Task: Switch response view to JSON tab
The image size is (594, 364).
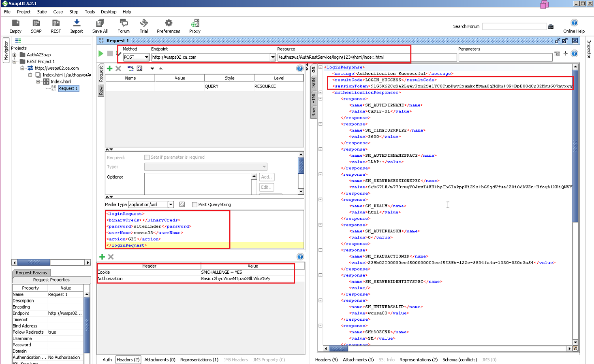Action: pos(314,84)
